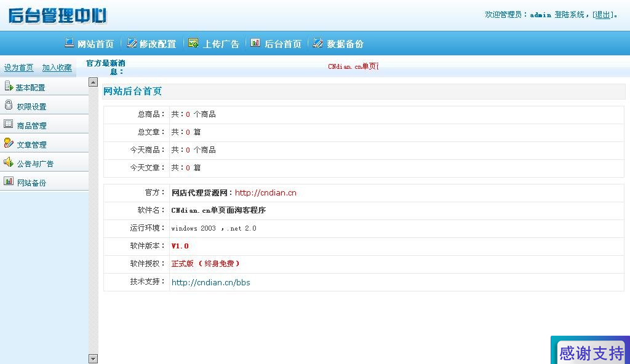The width and height of the screenshot is (630, 364).
Task: Click the 后台首页 chart icon
Action: 255,42
